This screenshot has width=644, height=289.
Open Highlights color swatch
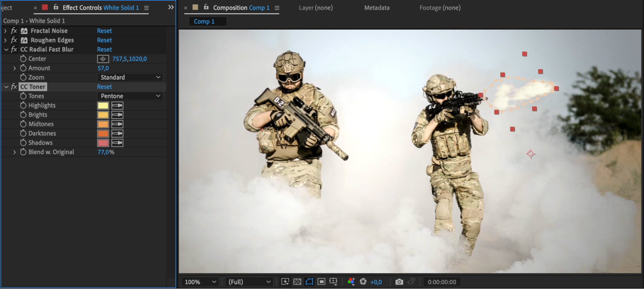click(x=103, y=106)
